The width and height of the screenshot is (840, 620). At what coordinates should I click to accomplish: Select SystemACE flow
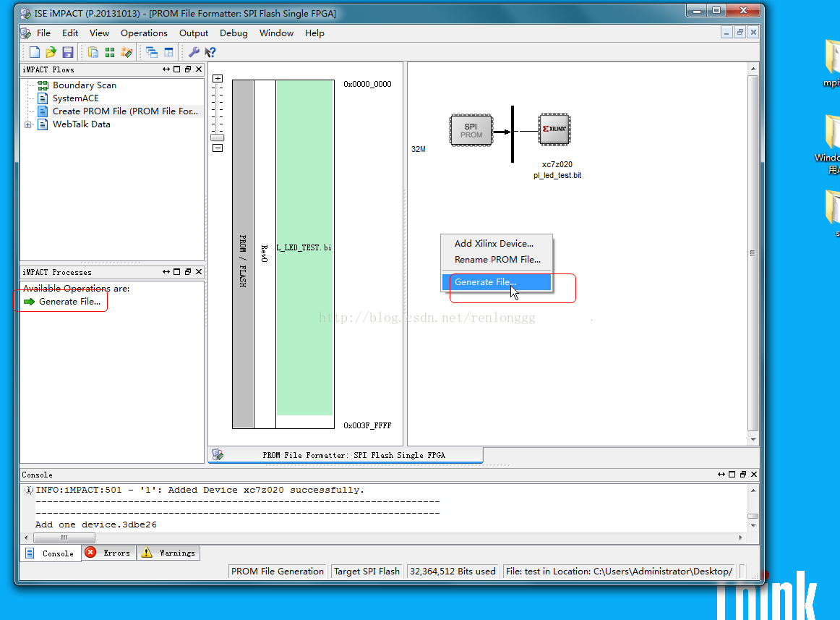pos(75,98)
